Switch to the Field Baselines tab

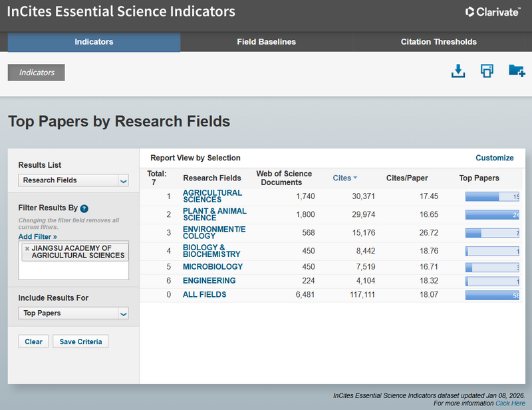click(x=266, y=42)
